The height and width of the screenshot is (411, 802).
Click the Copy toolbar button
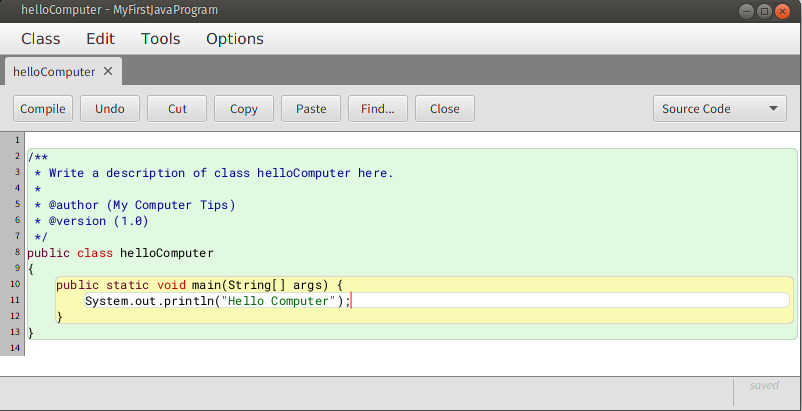pyautogui.click(x=244, y=109)
